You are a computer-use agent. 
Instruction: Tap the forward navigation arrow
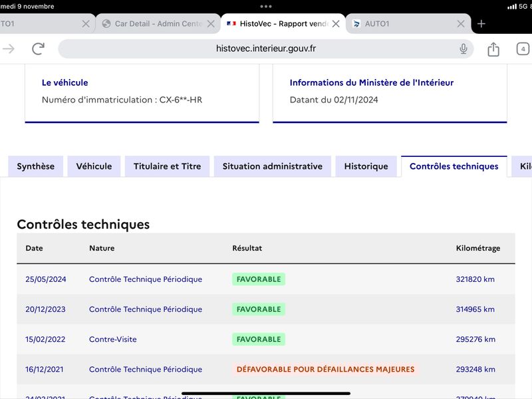(9, 49)
